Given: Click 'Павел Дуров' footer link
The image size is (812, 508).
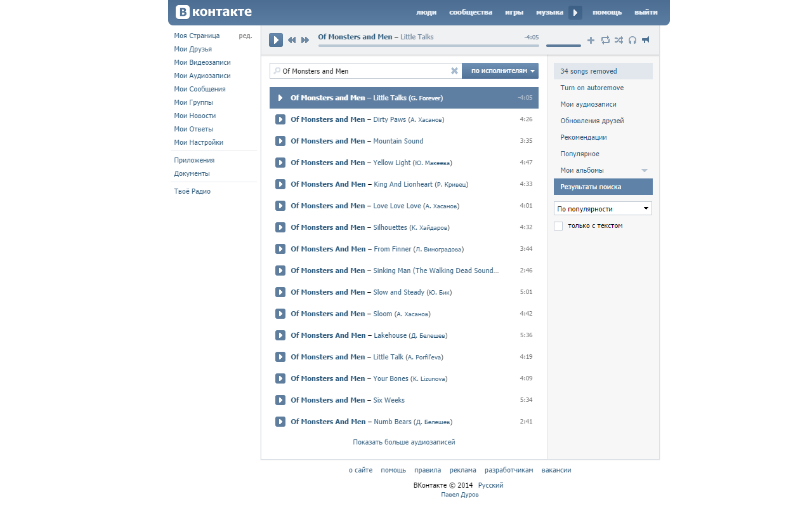Looking at the screenshot, I should 460,495.
